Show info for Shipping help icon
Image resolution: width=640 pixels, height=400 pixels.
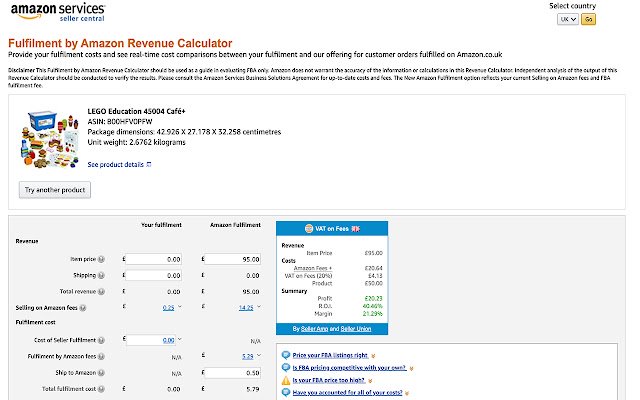pos(101,276)
